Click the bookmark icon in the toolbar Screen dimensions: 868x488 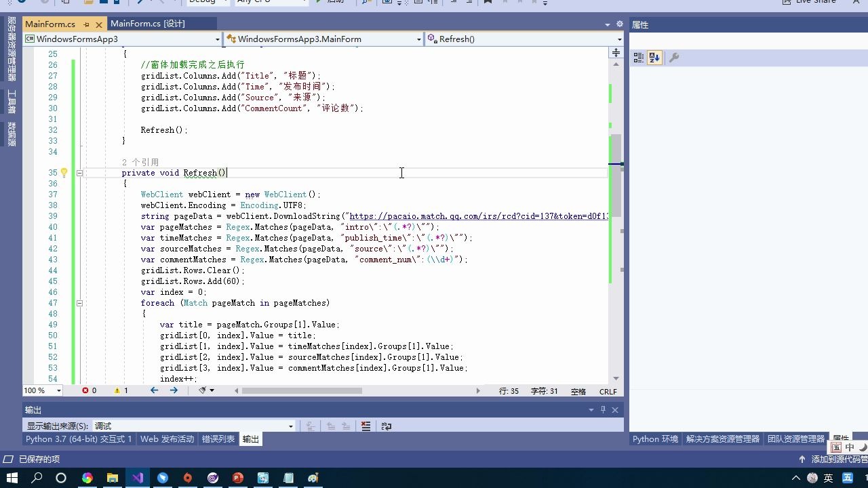pos(488,2)
